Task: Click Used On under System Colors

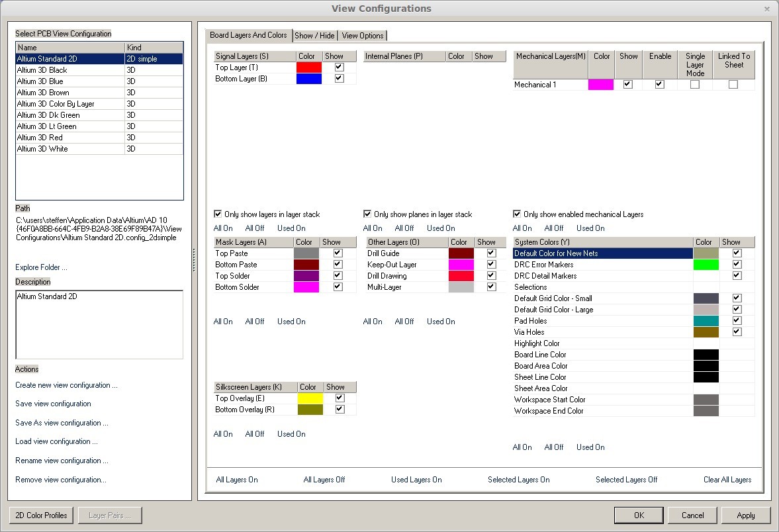Action: [x=590, y=447]
